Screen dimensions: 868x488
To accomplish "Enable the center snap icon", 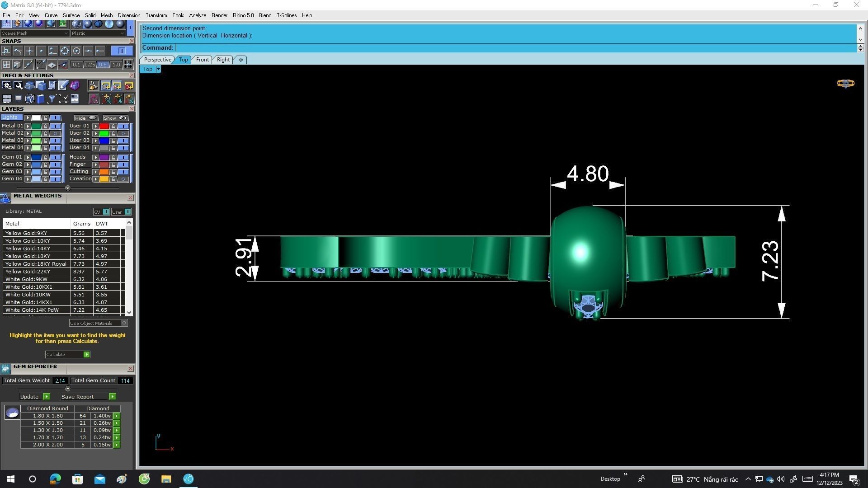I will [76, 51].
